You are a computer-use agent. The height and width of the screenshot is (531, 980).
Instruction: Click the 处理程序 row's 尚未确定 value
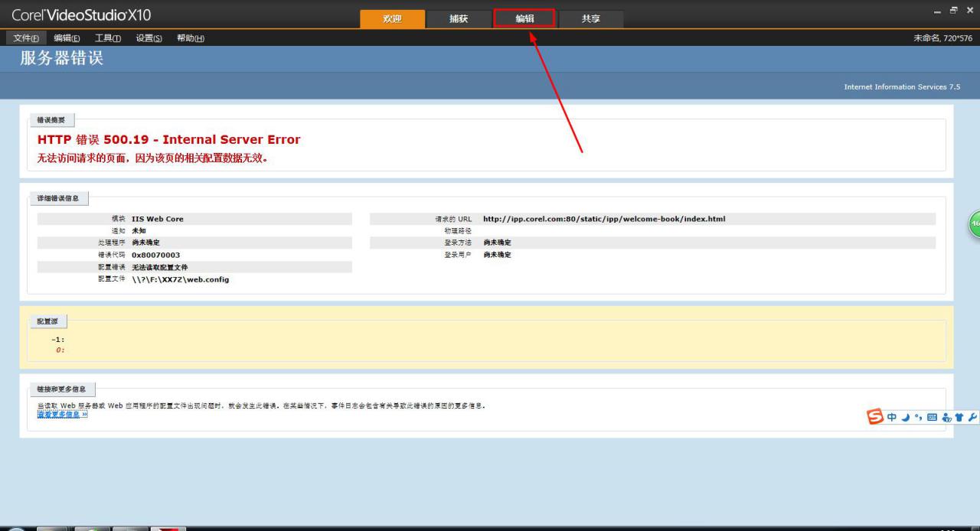click(145, 243)
